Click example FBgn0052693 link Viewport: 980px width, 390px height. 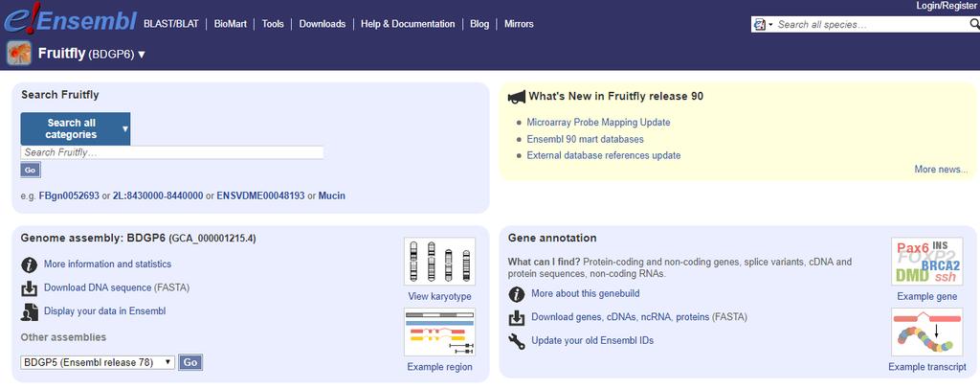[69, 195]
